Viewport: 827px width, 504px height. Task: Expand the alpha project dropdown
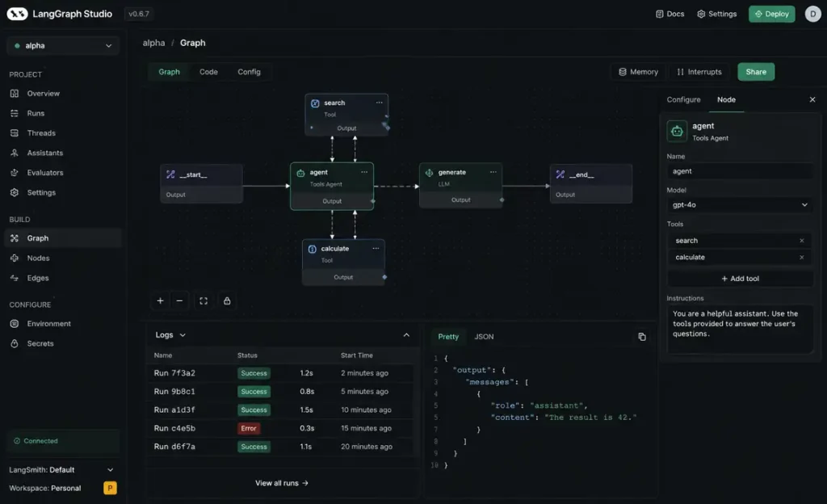coord(63,45)
